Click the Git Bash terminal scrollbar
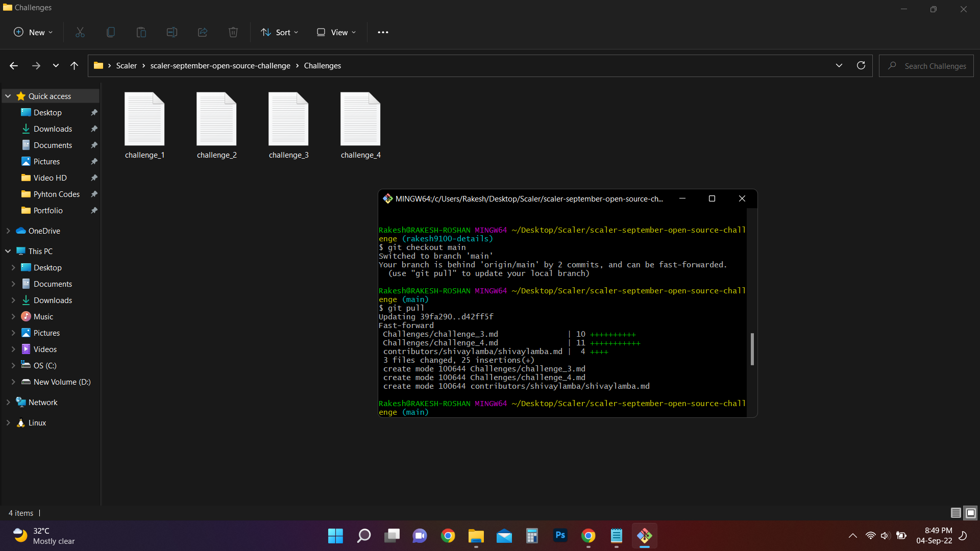This screenshot has width=980, height=551. (752, 349)
